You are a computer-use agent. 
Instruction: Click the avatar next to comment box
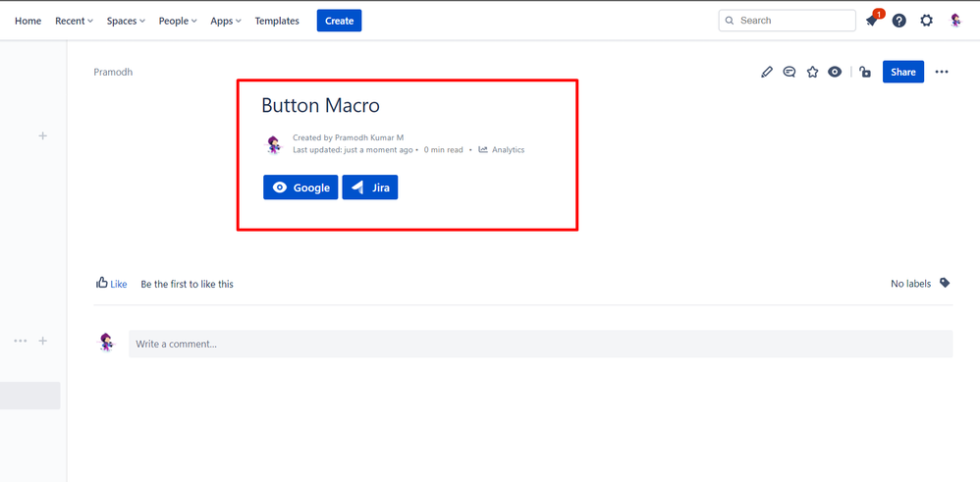pyautogui.click(x=107, y=343)
